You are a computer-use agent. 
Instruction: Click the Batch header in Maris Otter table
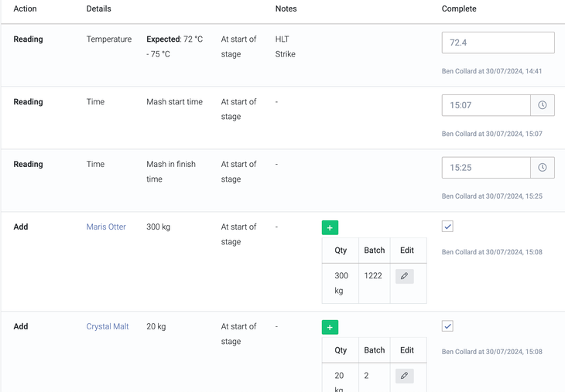[x=374, y=251]
